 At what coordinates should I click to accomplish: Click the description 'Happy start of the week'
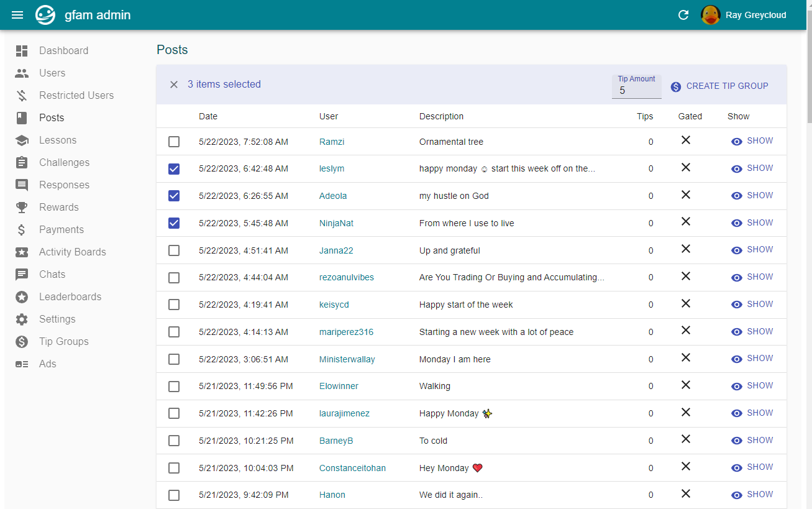tap(466, 305)
